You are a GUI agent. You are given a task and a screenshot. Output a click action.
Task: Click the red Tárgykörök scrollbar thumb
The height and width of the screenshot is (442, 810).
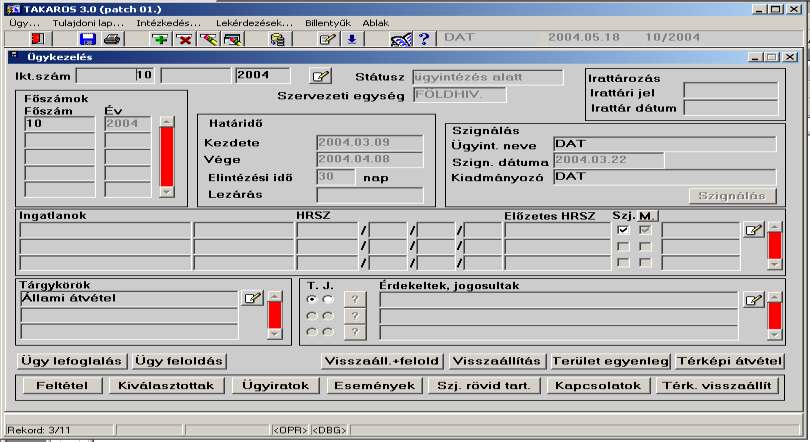(275, 315)
